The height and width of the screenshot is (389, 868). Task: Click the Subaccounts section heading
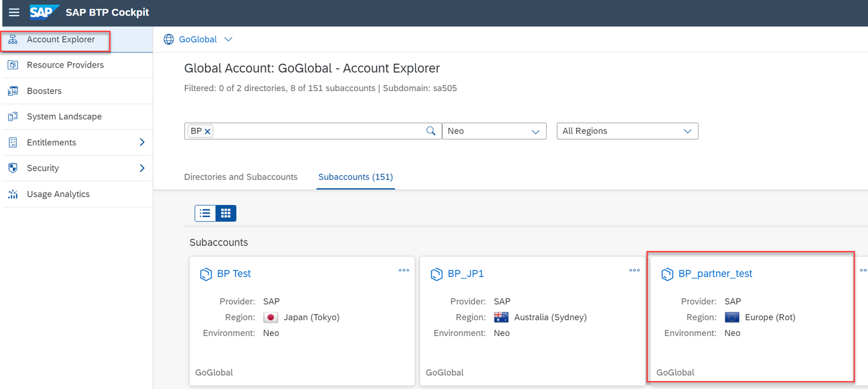coord(219,242)
